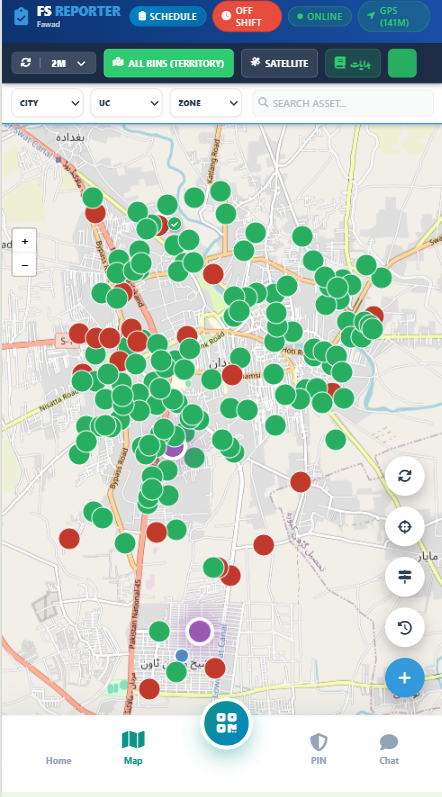Click the floating map refresh button
This screenshot has width=442, height=797.
(405, 476)
